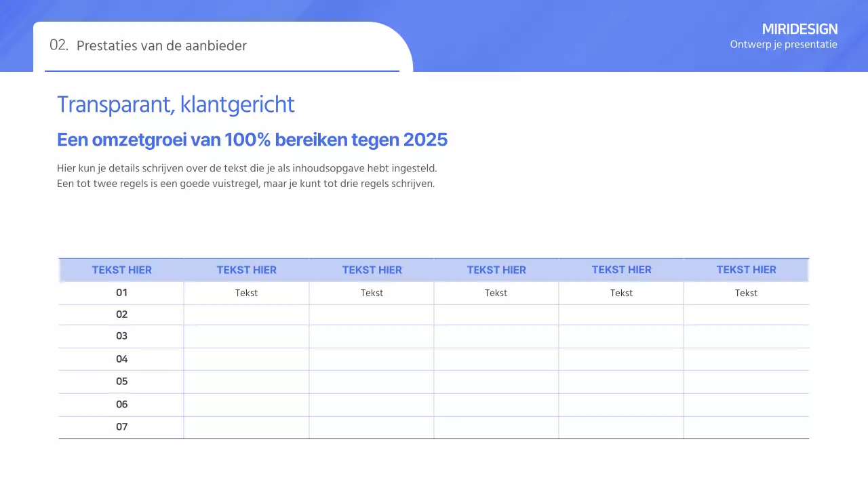Select row number '07' in the table

121,426
